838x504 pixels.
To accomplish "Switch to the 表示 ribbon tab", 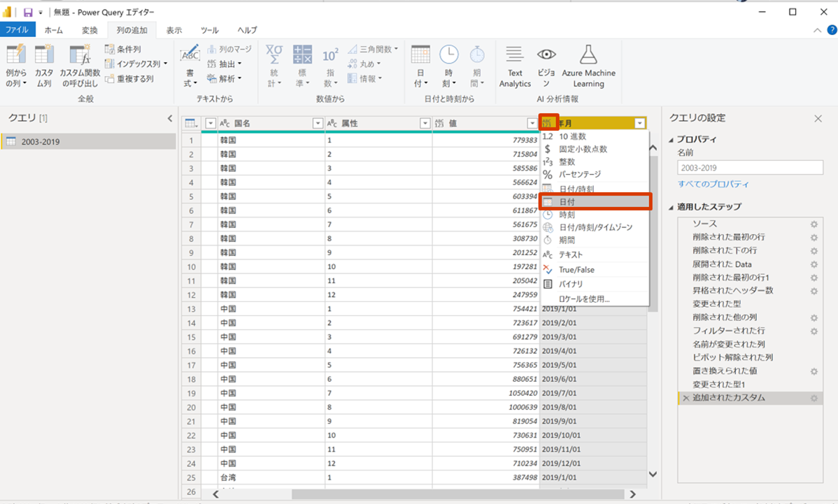I will click(173, 31).
